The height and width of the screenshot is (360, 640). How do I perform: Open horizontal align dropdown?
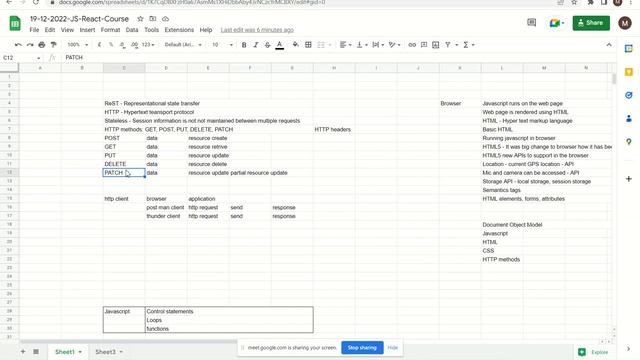point(345,45)
